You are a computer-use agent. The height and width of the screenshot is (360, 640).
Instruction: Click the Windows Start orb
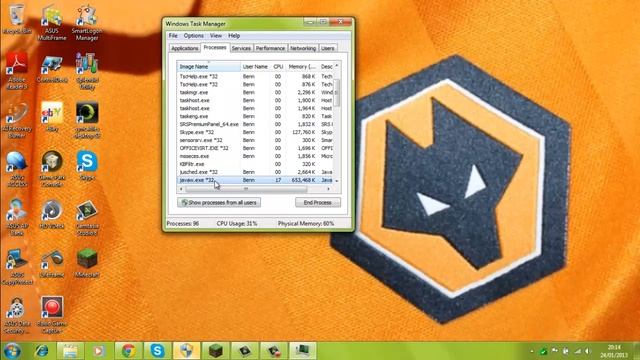12,351
